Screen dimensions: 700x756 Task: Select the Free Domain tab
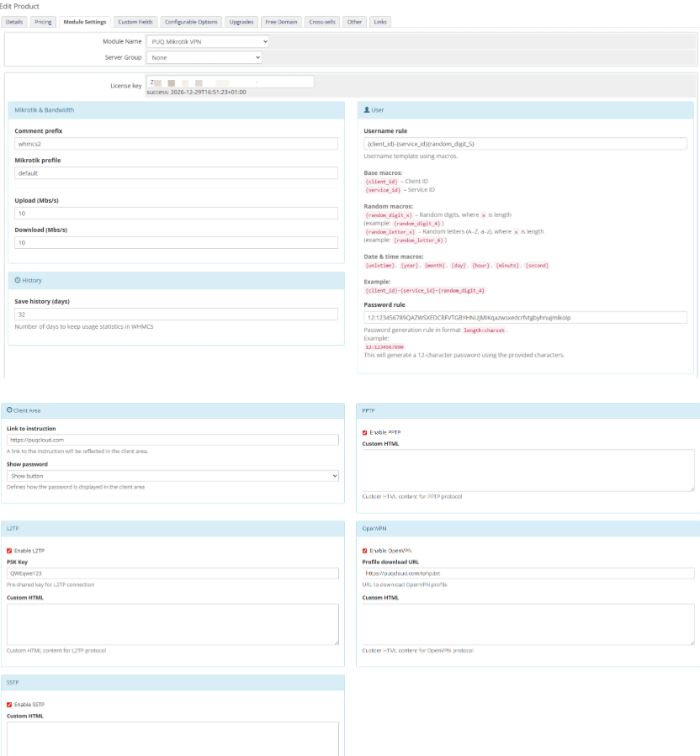pyautogui.click(x=280, y=21)
